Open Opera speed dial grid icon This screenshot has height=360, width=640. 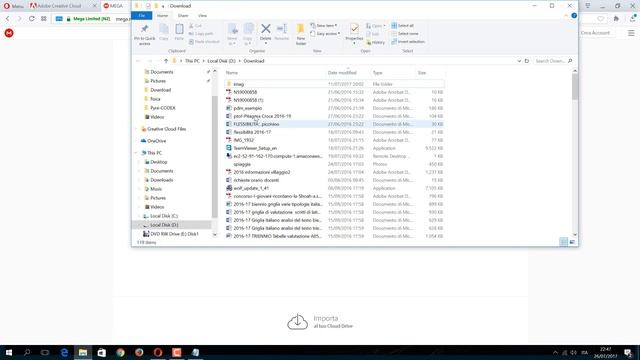click(x=44, y=19)
